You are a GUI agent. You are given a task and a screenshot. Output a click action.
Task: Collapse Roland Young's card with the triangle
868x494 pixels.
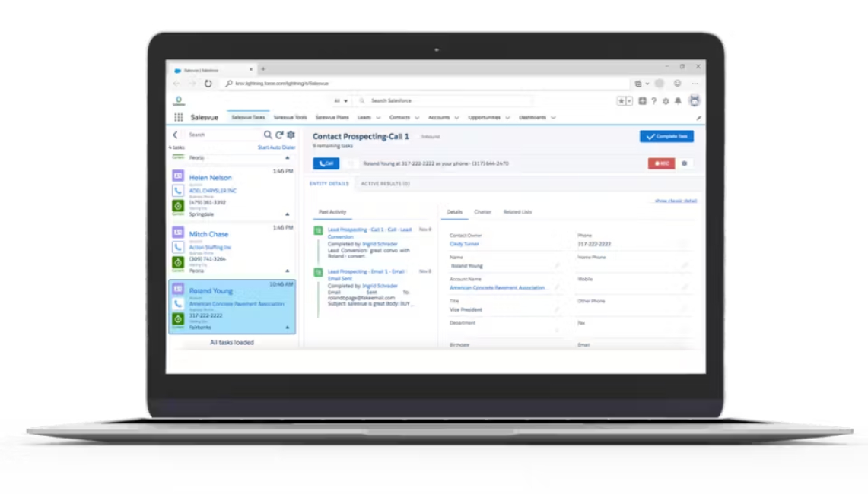pyautogui.click(x=288, y=328)
